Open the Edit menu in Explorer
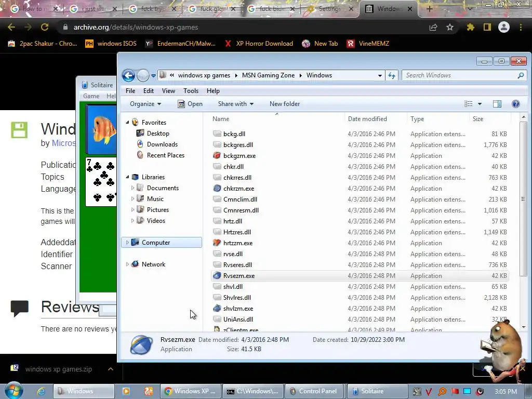Viewport: 532px width, 399px height. (148, 91)
